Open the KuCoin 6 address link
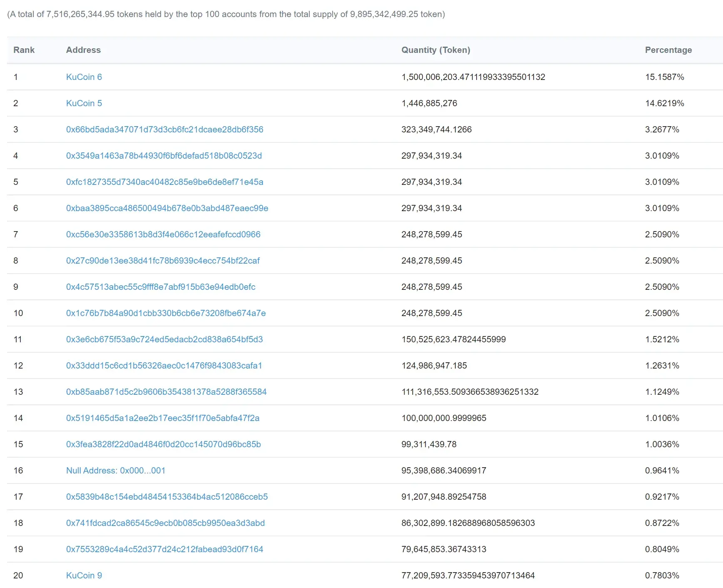723x588 pixels. (x=84, y=77)
